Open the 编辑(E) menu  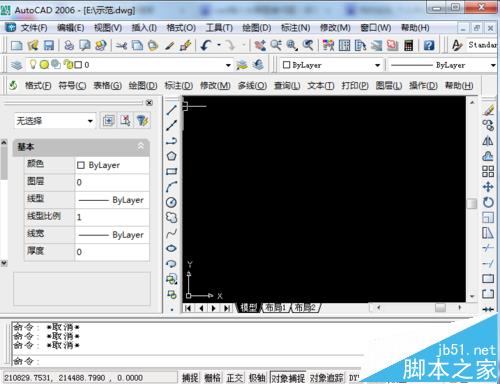(x=70, y=28)
